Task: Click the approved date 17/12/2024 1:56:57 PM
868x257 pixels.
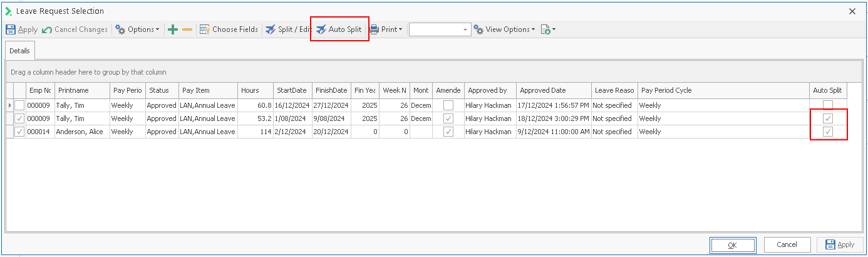Action: pyautogui.click(x=554, y=105)
